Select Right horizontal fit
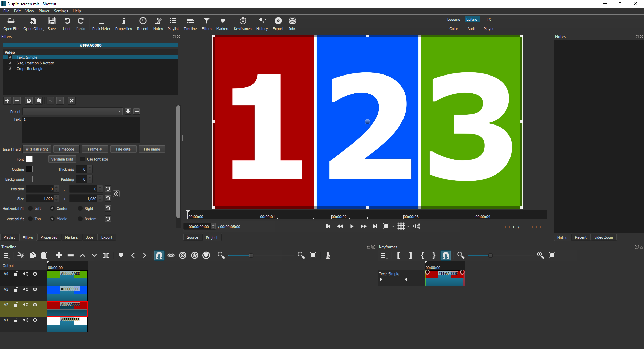This screenshot has height=349, width=644. click(x=80, y=209)
